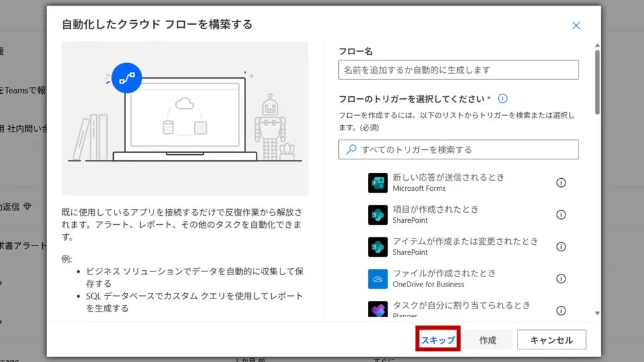This screenshot has width=644, height=362.
Task: Select the Microsoft Forms trigger icon
Action: click(378, 183)
